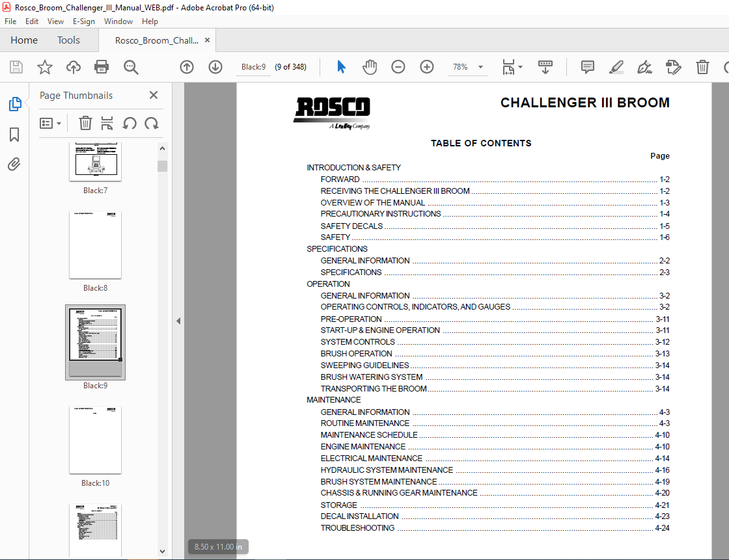The image size is (729, 560).
Task: Open the thumbnails options dropdown
Action: [x=51, y=124]
